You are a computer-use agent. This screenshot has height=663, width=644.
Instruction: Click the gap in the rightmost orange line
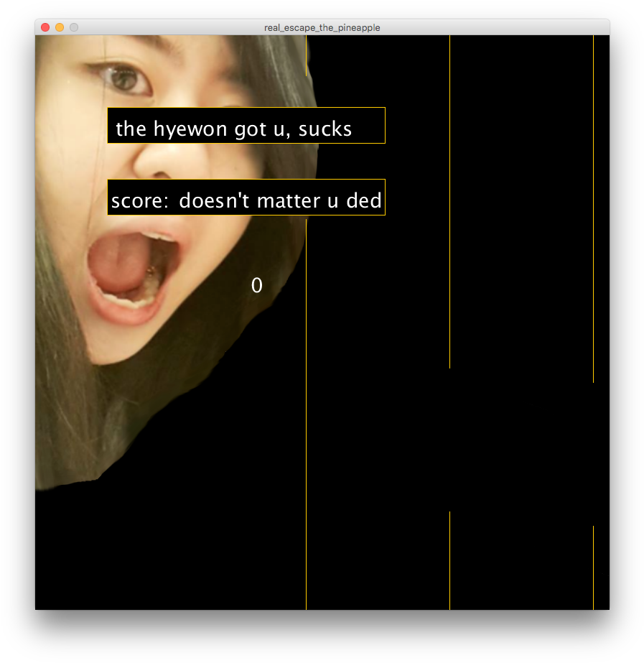pyautogui.click(x=593, y=454)
